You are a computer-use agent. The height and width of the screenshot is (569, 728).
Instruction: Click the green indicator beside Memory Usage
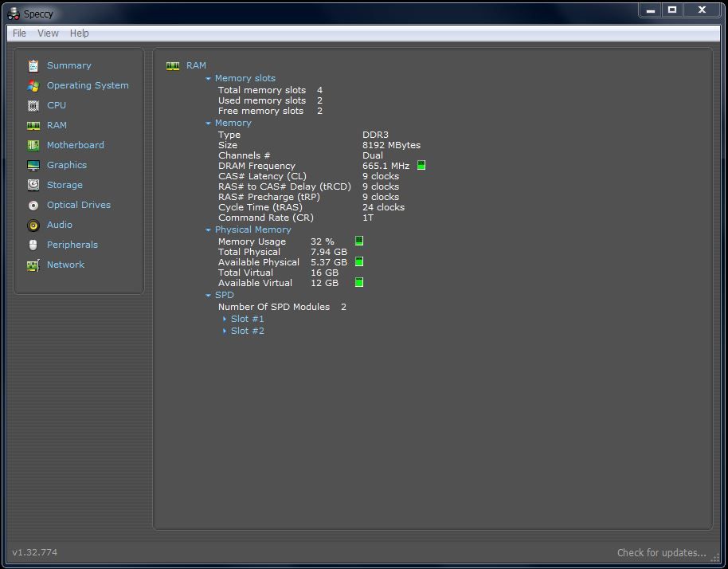[x=359, y=241]
